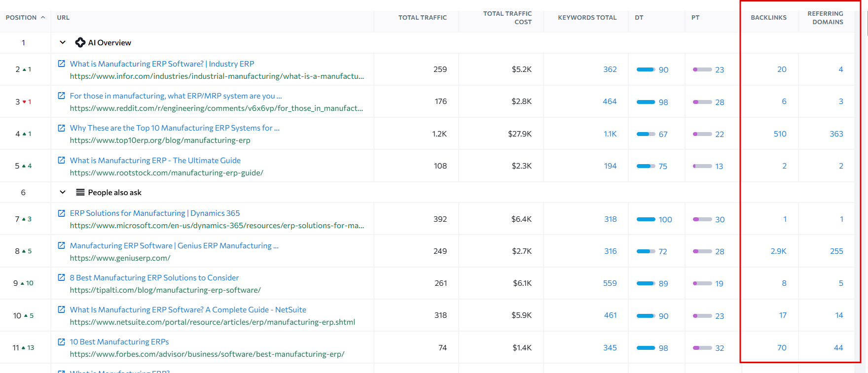The image size is (868, 373).
Task: Sort by Total Traffic column header
Action: point(422,18)
